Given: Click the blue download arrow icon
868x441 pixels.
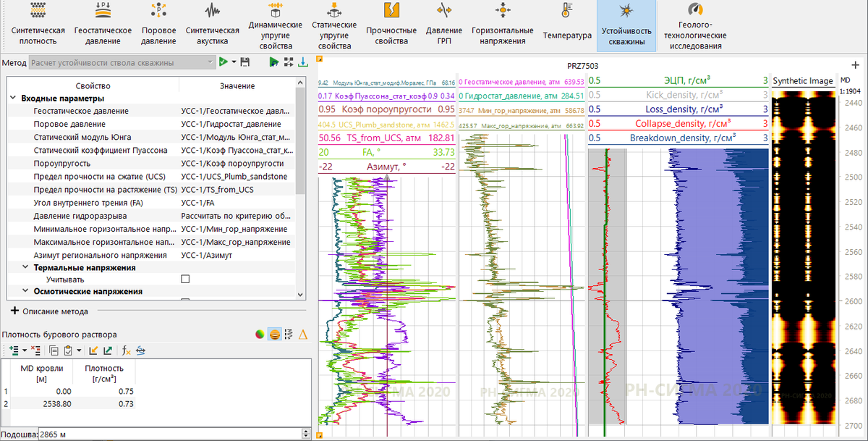Looking at the screenshot, I should 304,63.
